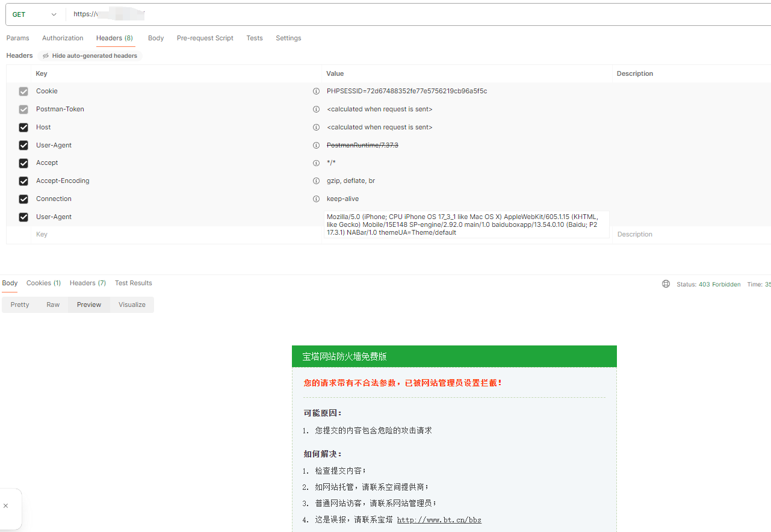
Task: Click info icon in Host header row
Action: pos(316,128)
